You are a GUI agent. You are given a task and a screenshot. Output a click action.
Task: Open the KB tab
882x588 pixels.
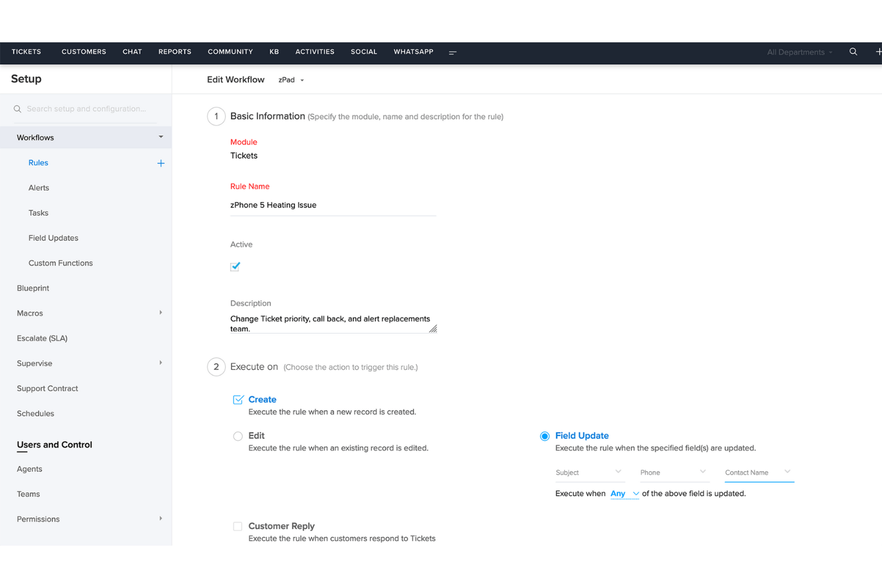tap(274, 52)
